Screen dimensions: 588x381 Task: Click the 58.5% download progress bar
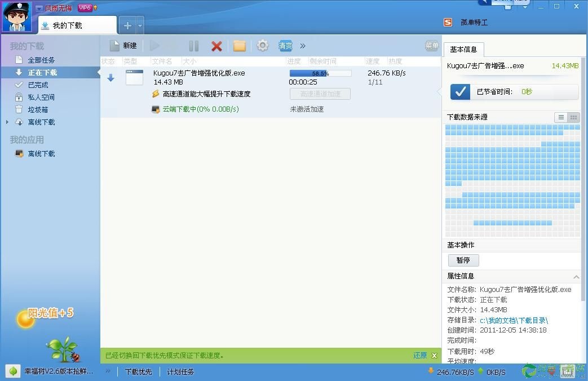(320, 73)
